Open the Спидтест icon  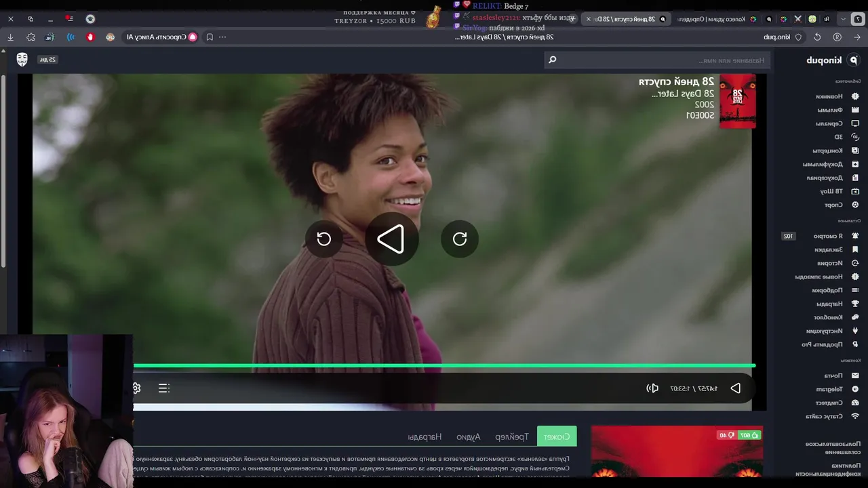coord(855,403)
